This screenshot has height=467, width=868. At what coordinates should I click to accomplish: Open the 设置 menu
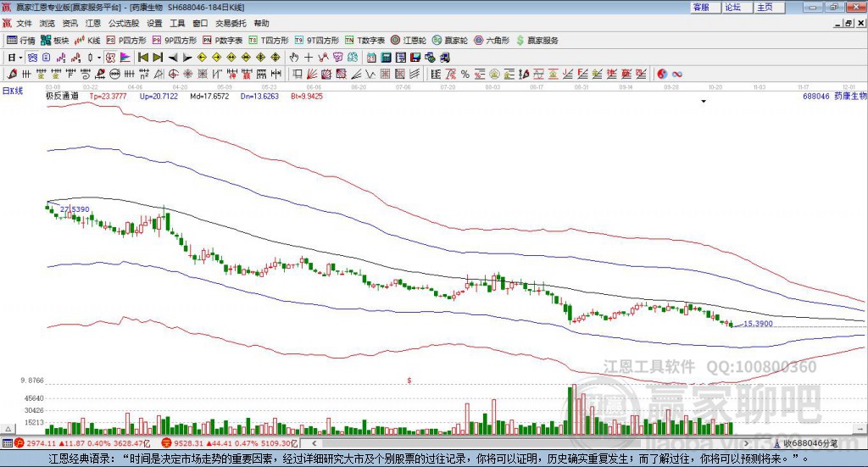[154, 23]
